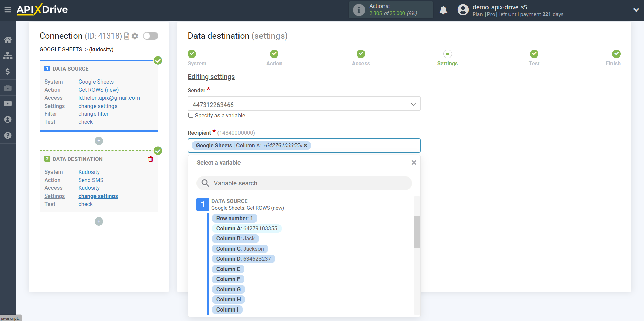Screen dimensions: 644x321
Task: Click into the Variable search field
Action: coord(304,183)
